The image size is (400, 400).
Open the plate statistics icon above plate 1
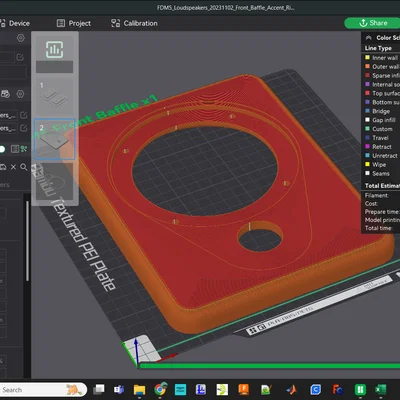click(x=54, y=50)
